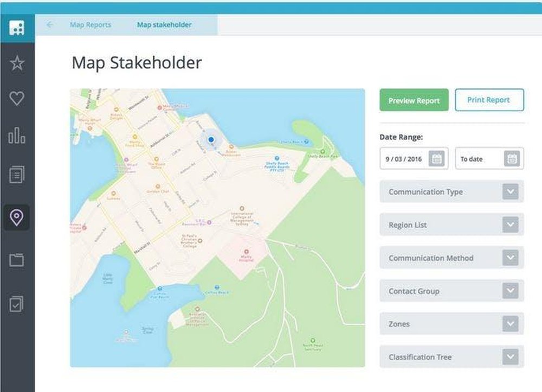Select the map pin icon in sidebar
Image resolution: width=542 pixels, height=392 pixels.
[x=17, y=217]
